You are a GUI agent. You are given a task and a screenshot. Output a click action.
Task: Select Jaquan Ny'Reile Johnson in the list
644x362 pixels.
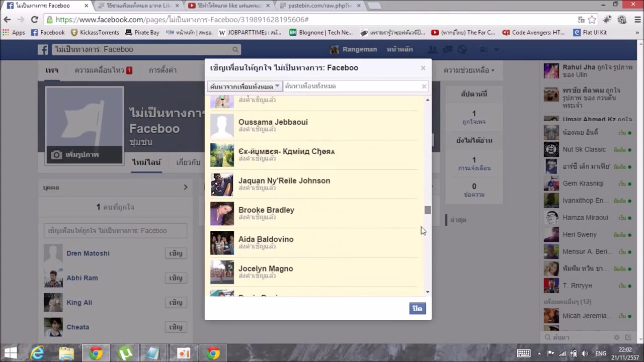click(314, 185)
